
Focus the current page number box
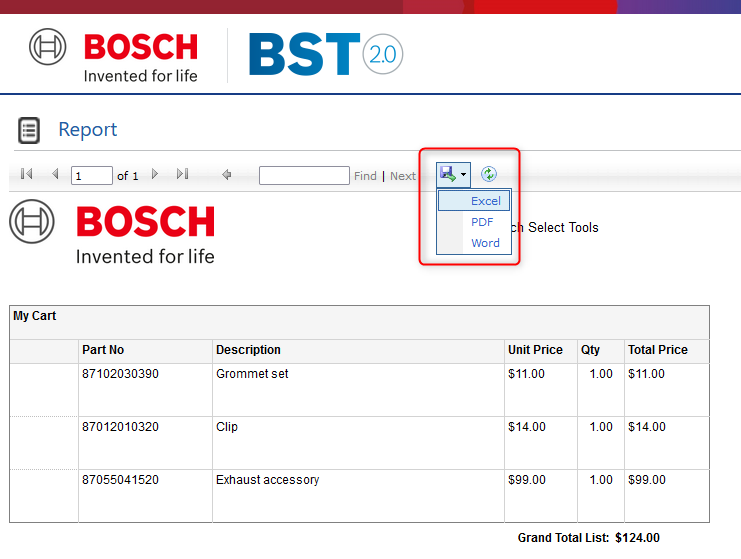coord(92,176)
